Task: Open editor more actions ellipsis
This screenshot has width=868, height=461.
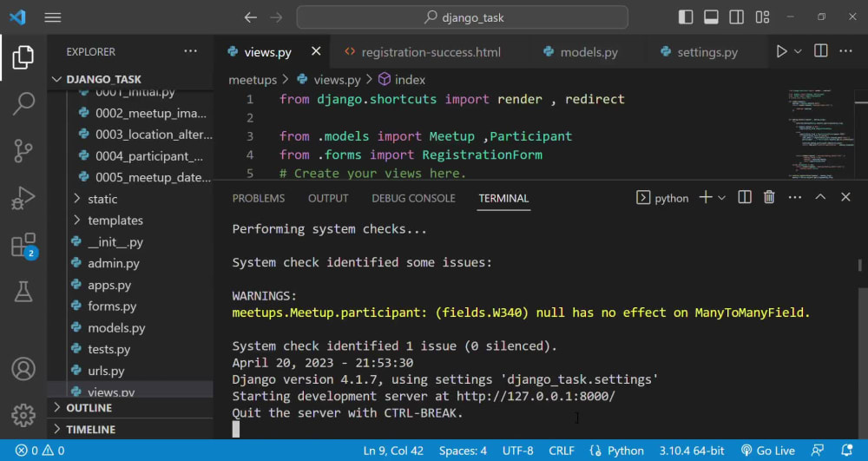Action: tap(845, 51)
